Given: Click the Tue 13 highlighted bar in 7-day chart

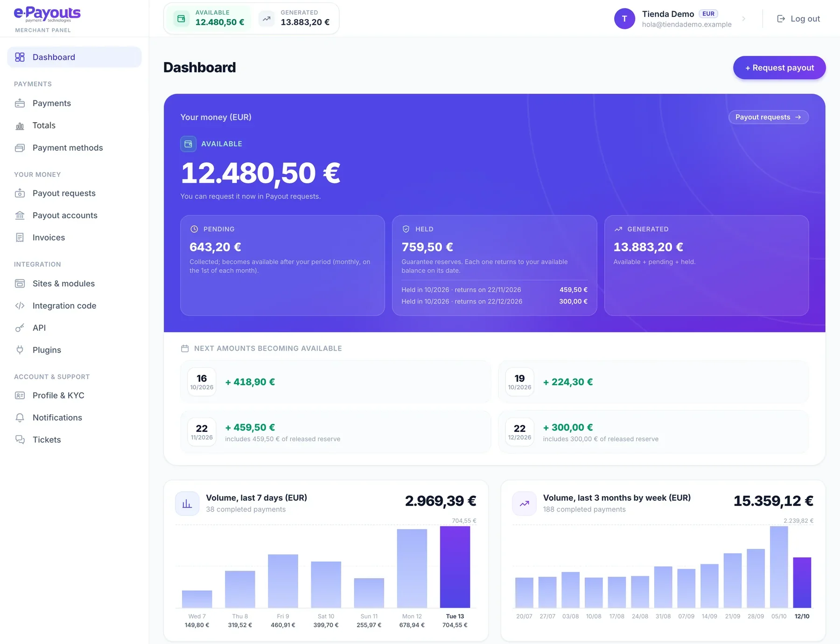Looking at the screenshot, I should pos(455,567).
